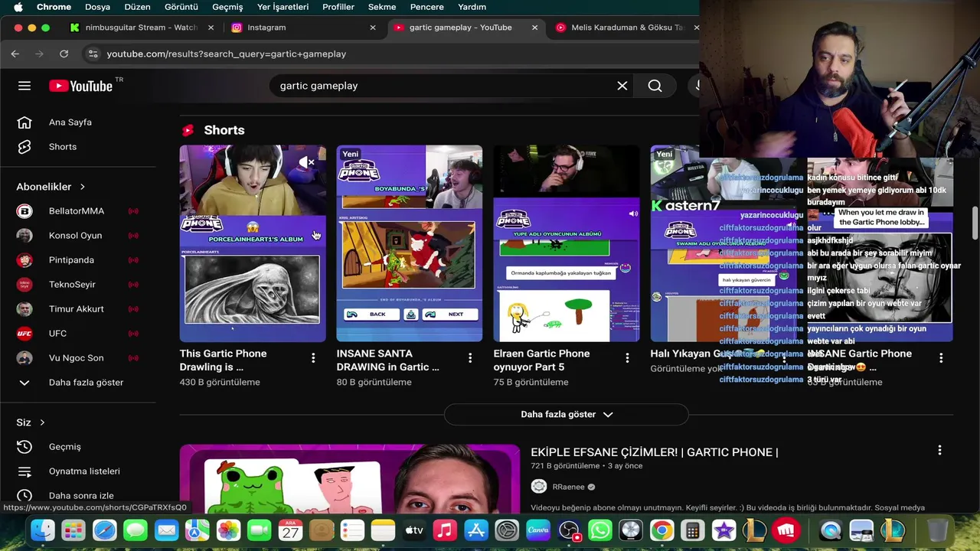Expand Shorts with center Daha fazla göster

567,414
